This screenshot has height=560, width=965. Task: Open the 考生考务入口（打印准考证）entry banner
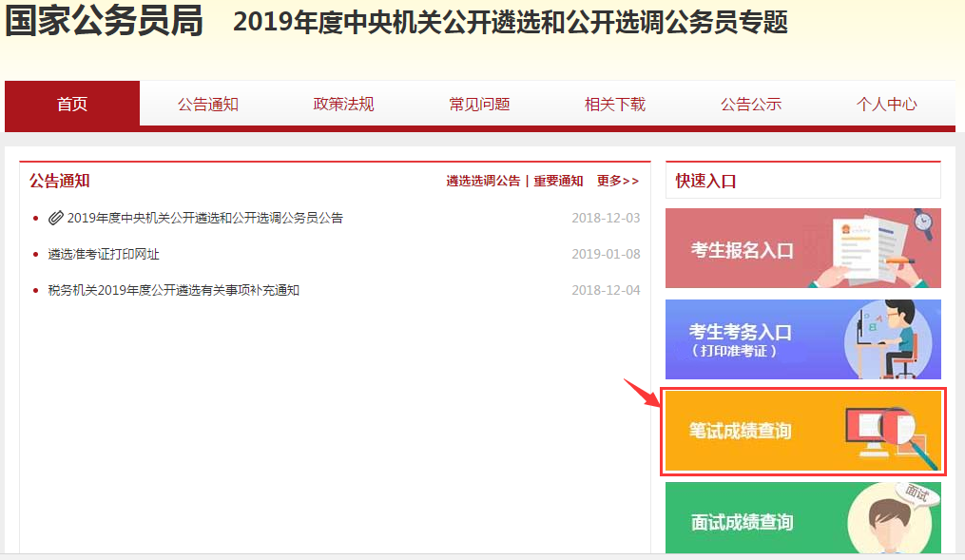pos(801,339)
